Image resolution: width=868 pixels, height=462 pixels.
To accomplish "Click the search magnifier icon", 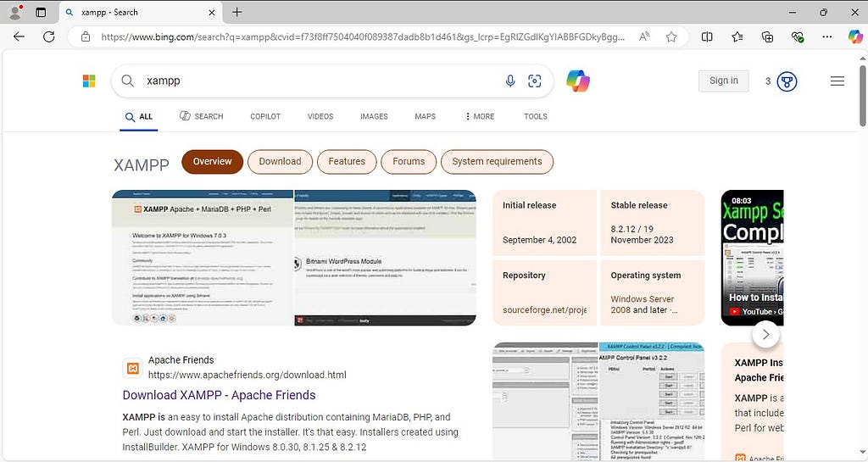I will click(127, 81).
